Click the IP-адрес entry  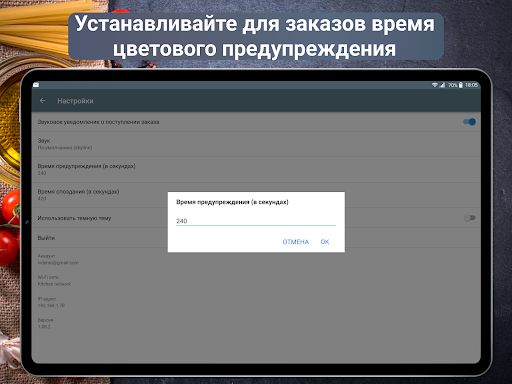pos(51,302)
